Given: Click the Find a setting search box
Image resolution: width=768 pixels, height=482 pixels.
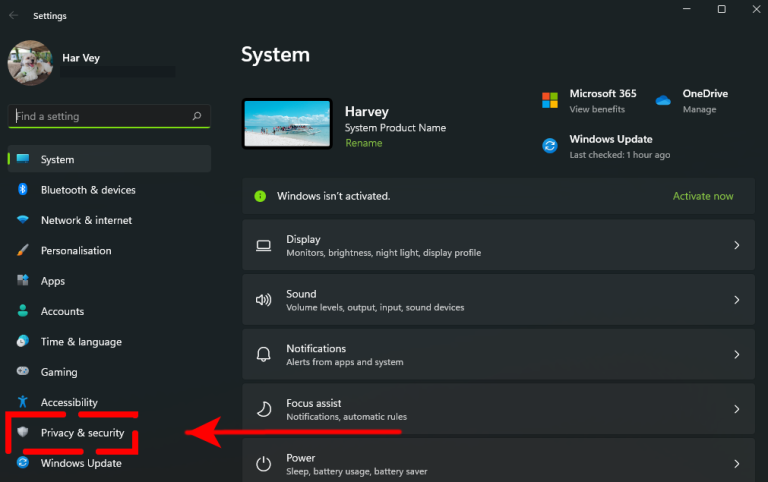Looking at the screenshot, I should [x=109, y=116].
